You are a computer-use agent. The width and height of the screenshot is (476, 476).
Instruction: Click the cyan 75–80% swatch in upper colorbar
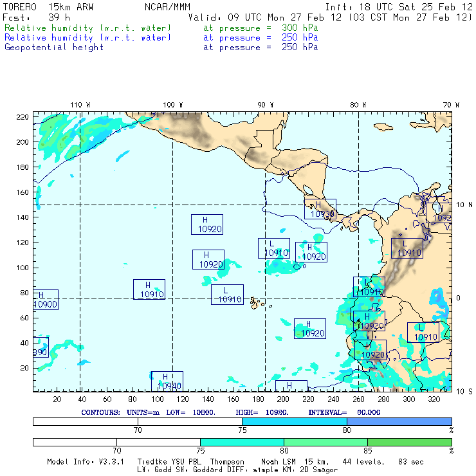point(295,421)
